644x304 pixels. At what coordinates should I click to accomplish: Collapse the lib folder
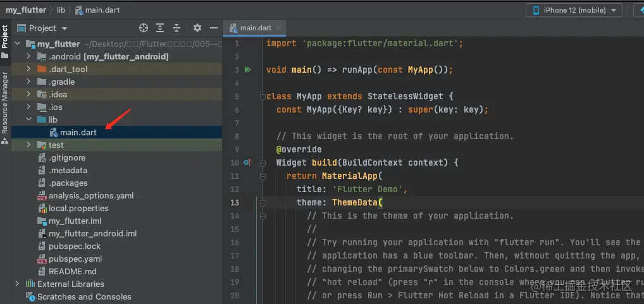28,119
